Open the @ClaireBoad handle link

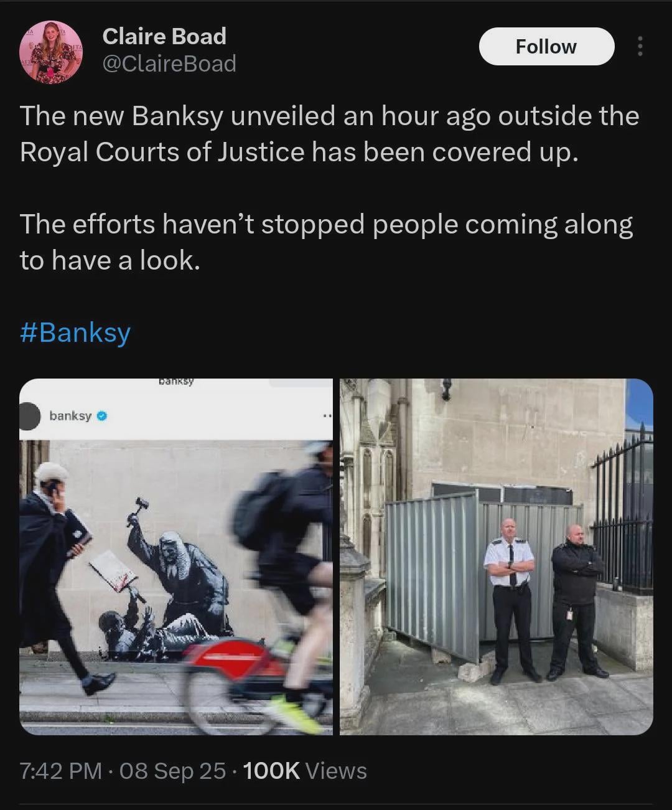coord(169,64)
